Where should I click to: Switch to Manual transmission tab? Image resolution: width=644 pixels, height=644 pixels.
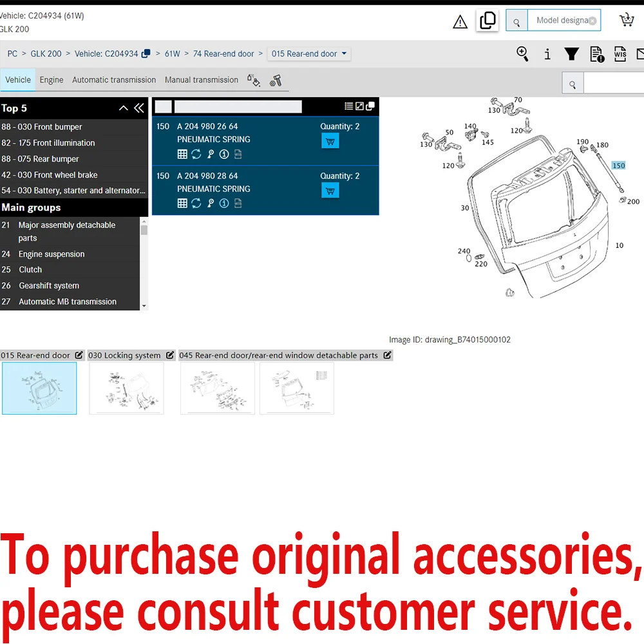pos(201,80)
